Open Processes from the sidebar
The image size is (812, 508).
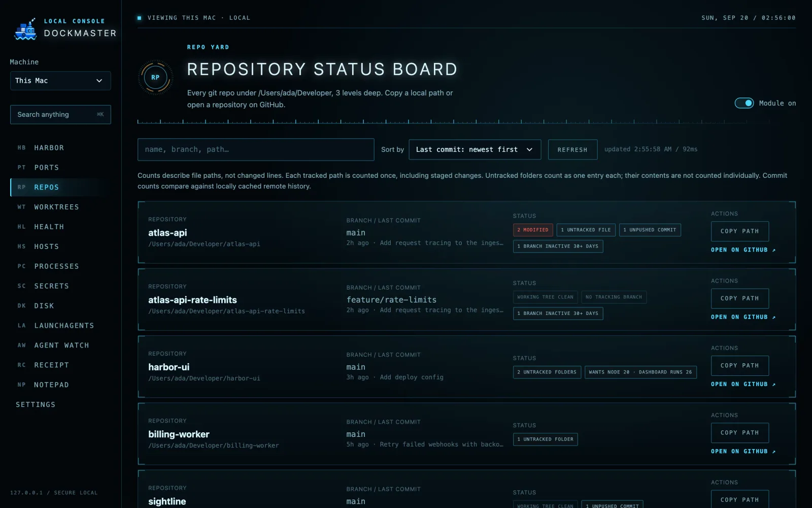[60, 266]
